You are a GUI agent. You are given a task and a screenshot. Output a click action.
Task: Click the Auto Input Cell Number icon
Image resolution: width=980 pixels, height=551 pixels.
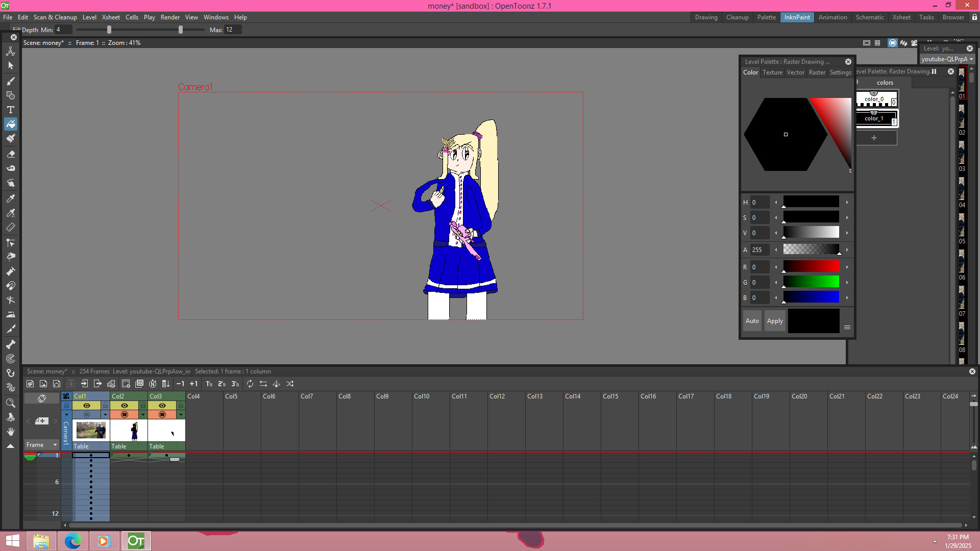[153, 384]
